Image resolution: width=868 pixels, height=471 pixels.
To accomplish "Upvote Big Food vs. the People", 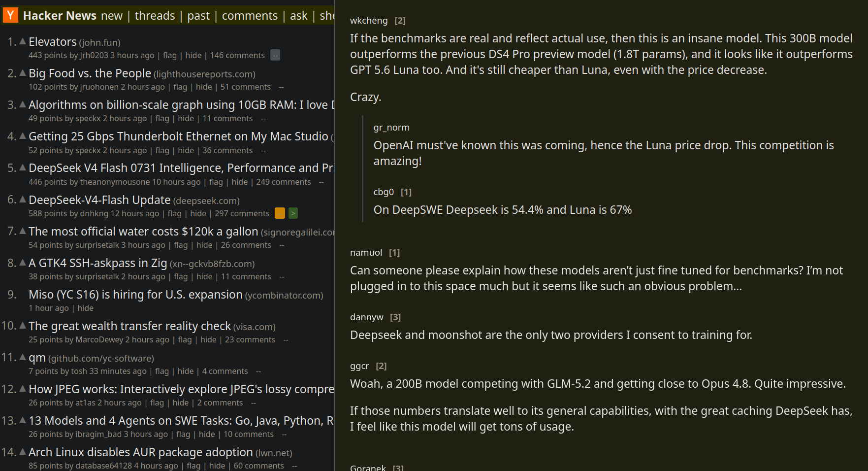I will coord(23,73).
